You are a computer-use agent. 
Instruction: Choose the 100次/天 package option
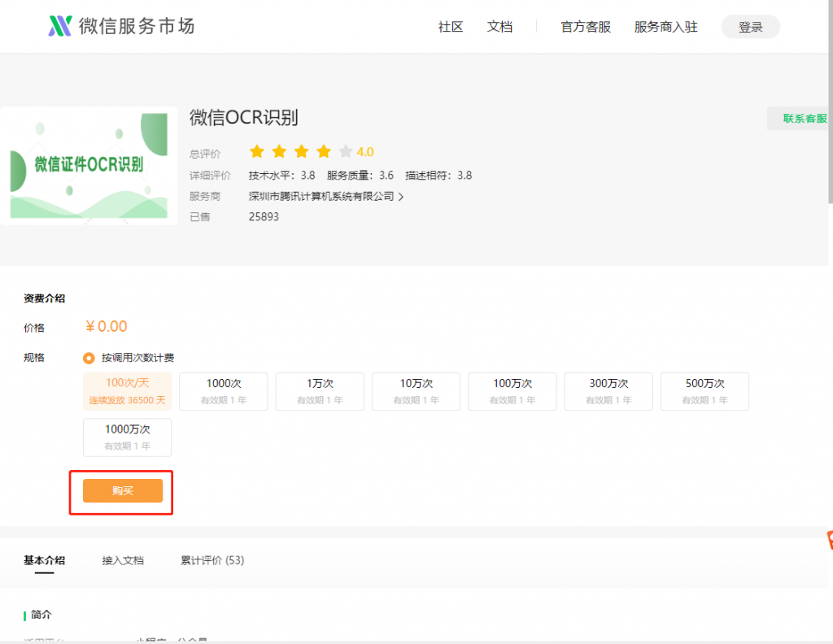coord(127,391)
